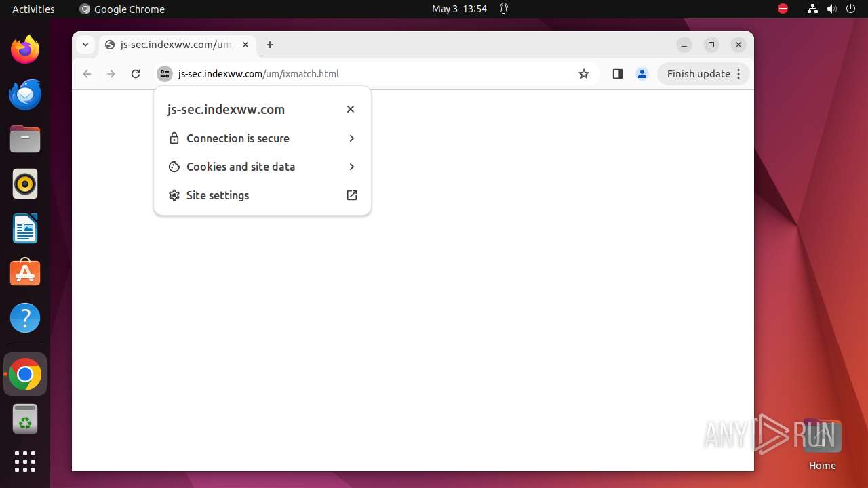Expand Connection is secure details
This screenshot has width=868, height=488.
pos(262,138)
